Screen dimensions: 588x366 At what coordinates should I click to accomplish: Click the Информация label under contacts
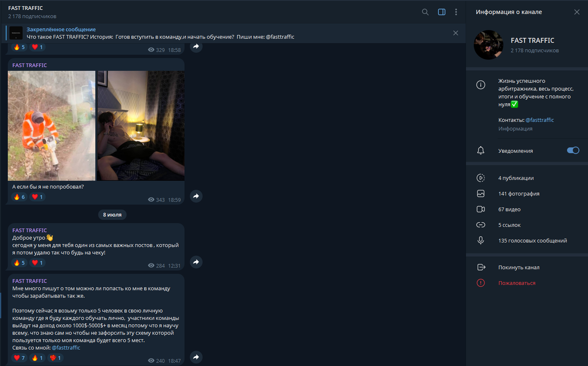515,129
